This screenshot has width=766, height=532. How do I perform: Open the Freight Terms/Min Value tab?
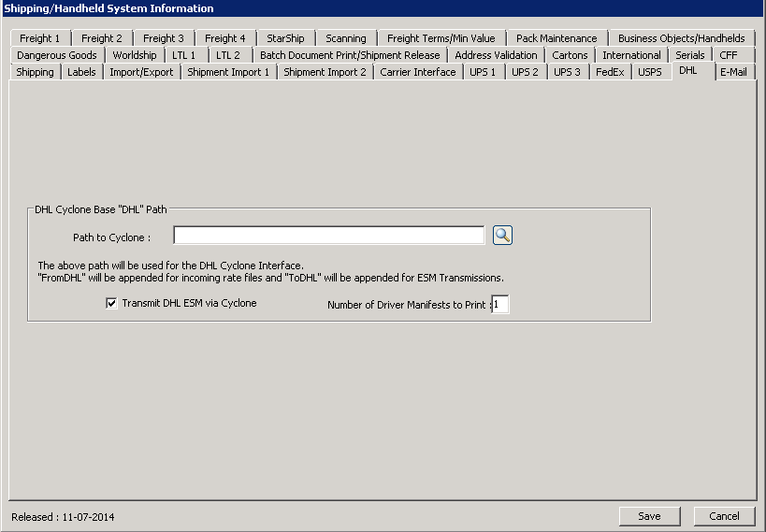click(x=441, y=38)
